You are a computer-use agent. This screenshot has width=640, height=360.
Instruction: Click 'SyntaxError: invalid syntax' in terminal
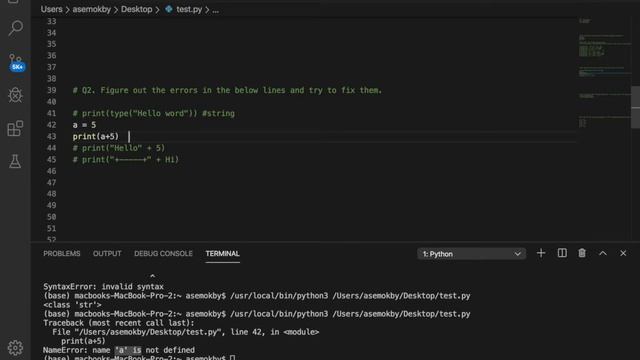tap(103, 287)
